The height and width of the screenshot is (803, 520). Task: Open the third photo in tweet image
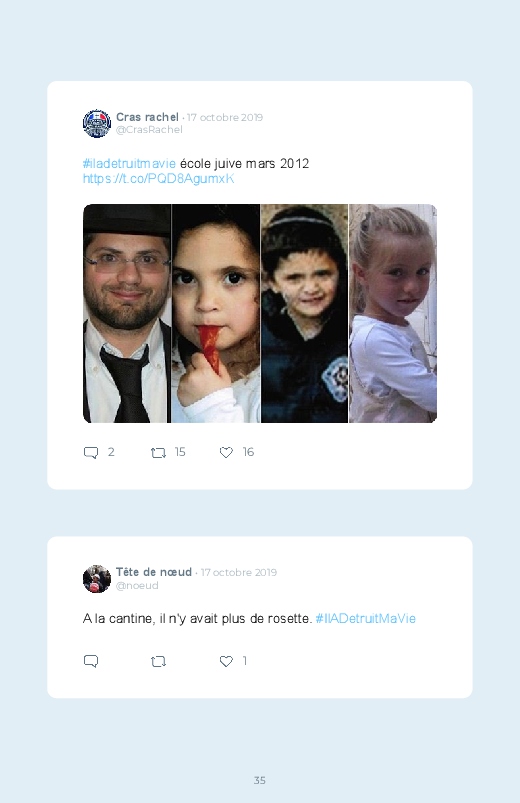[x=304, y=313]
